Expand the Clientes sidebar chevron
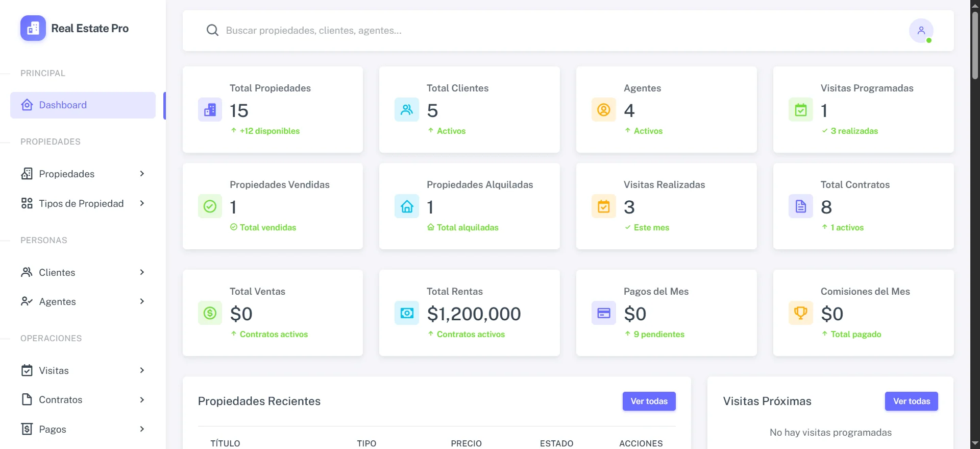The image size is (980, 449). click(x=142, y=272)
